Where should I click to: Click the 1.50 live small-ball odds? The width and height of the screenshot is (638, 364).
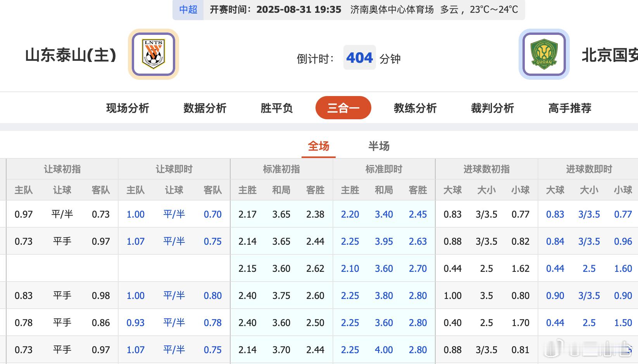[623, 323]
